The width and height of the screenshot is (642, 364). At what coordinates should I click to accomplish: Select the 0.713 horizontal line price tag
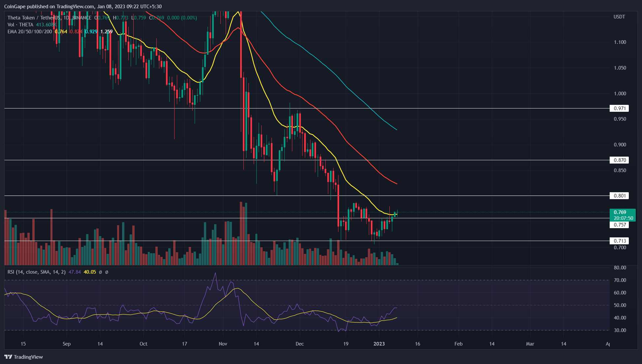[619, 241]
